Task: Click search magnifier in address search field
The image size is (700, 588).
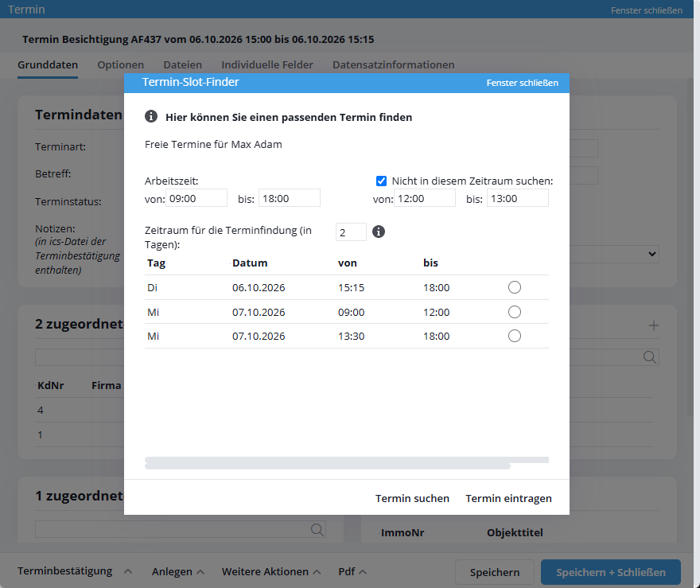Action: (x=650, y=357)
